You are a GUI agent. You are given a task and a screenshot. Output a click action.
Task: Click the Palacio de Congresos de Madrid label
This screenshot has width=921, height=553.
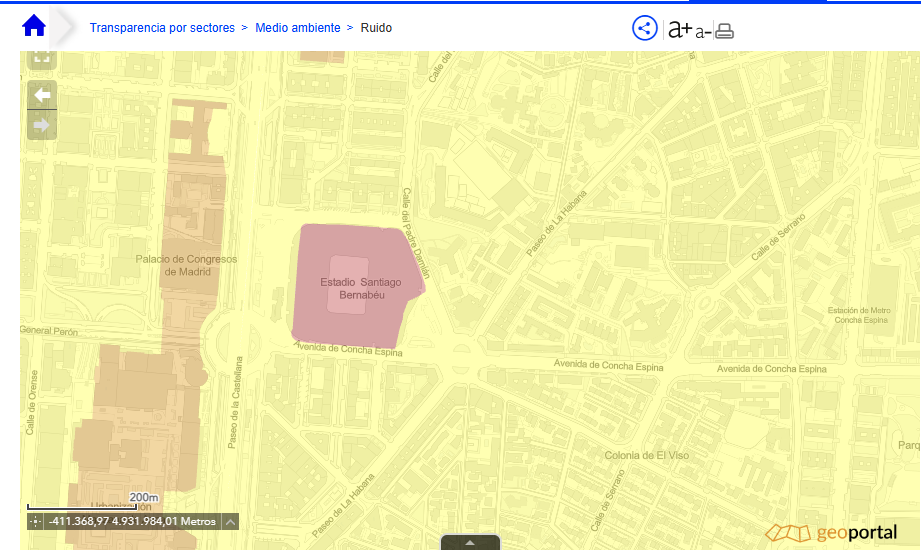(x=186, y=265)
